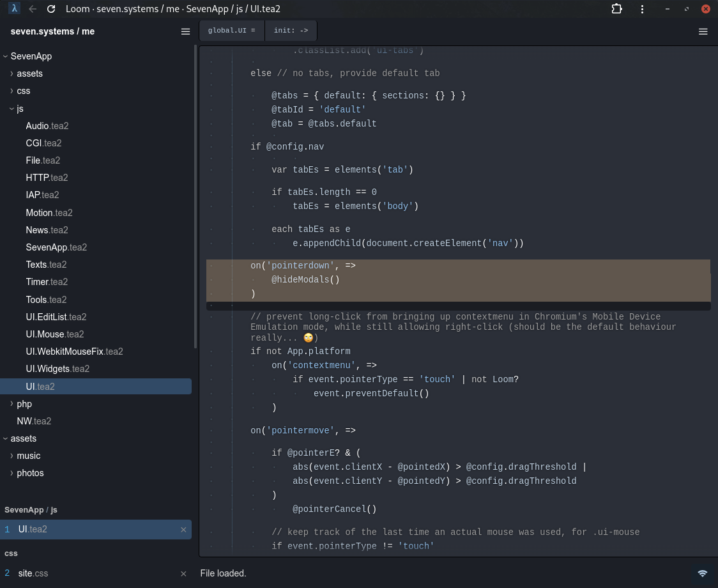Click the 'if @config.nav' code line

click(x=287, y=146)
